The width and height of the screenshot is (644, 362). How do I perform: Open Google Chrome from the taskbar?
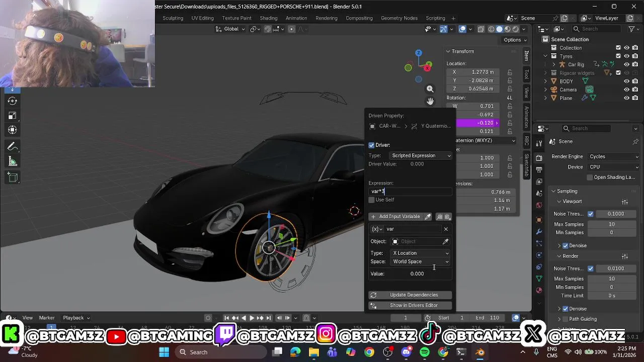click(369, 352)
